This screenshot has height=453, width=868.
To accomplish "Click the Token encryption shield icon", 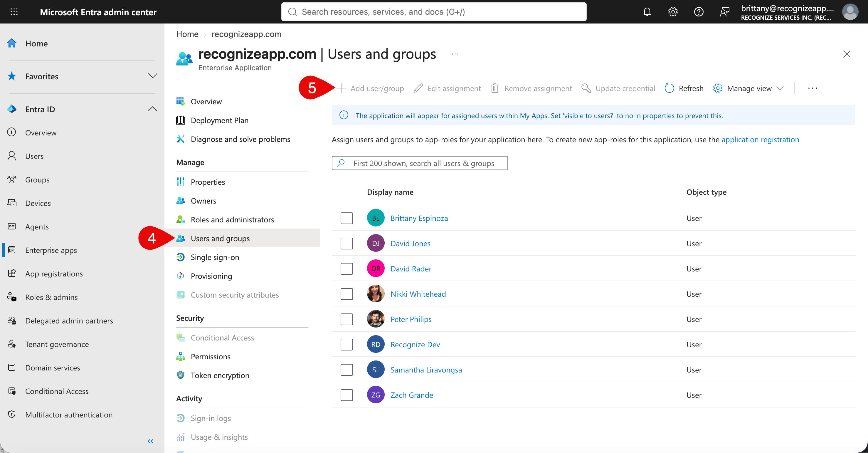I will click(x=181, y=375).
